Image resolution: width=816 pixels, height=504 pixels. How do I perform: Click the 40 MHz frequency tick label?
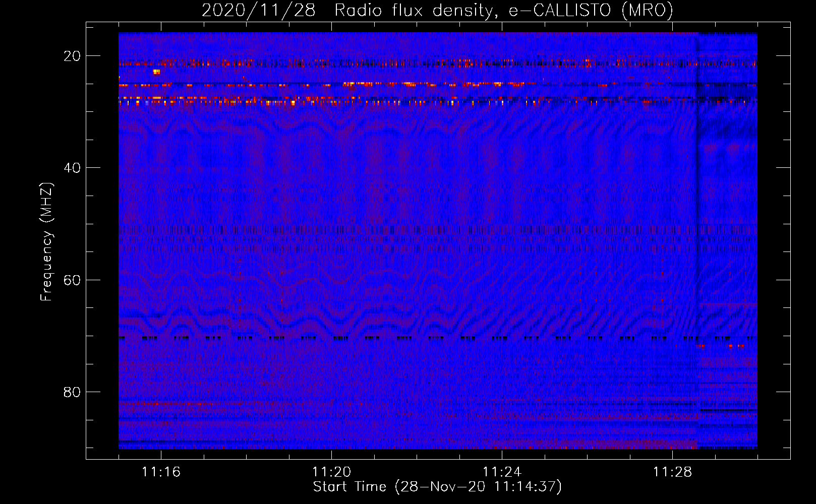(x=72, y=168)
